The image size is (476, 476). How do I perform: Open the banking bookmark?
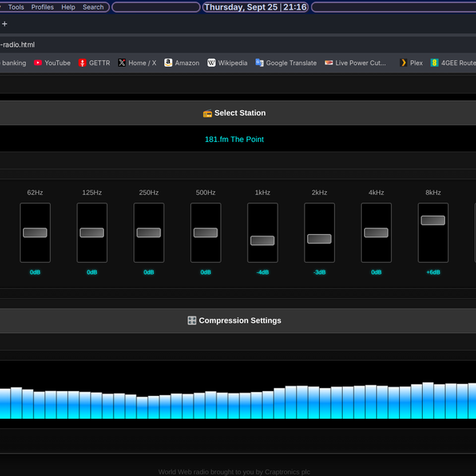13,63
